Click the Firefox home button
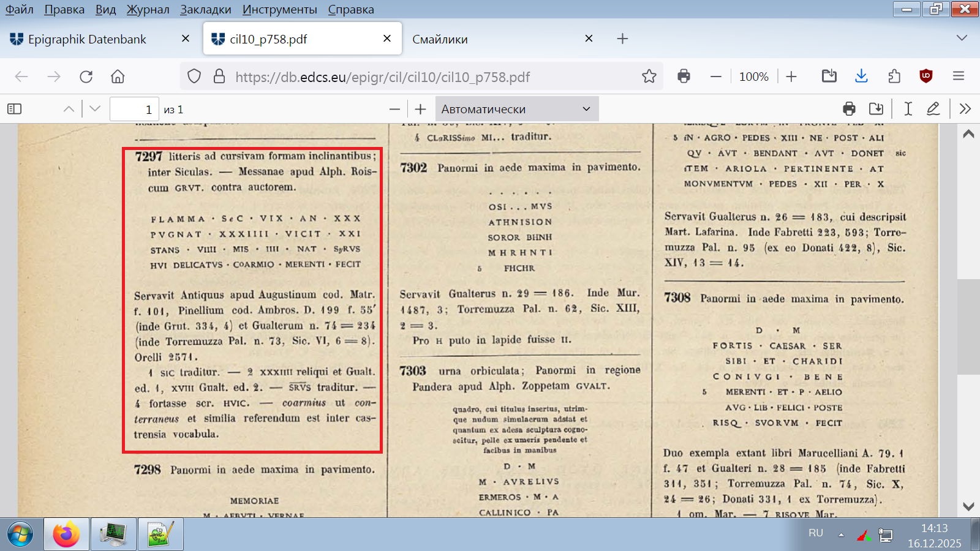The height and width of the screenshot is (551, 980). (x=118, y=77)
